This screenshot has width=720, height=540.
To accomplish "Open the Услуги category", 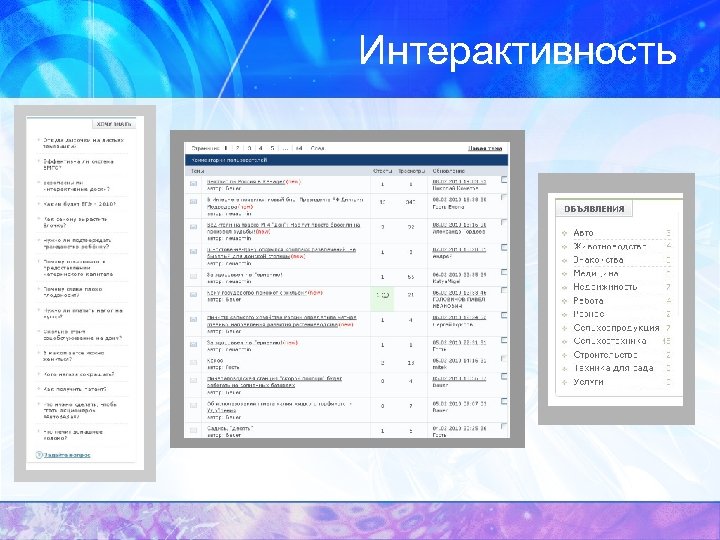I will point(588,382).
